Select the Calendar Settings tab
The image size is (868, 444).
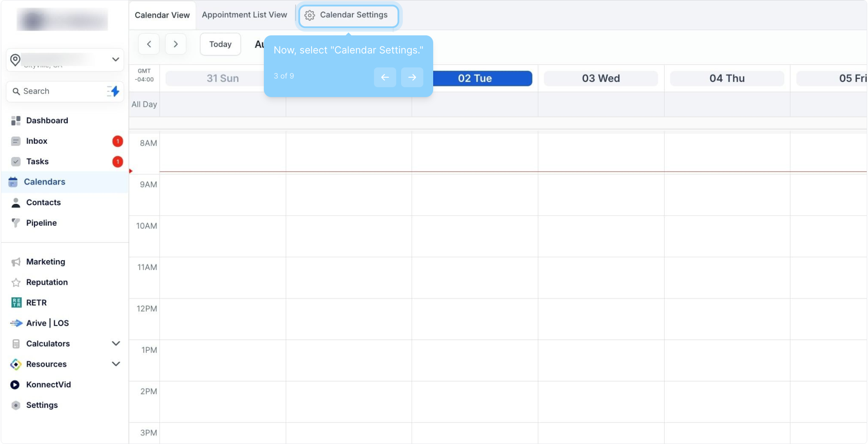click(348, 15)
